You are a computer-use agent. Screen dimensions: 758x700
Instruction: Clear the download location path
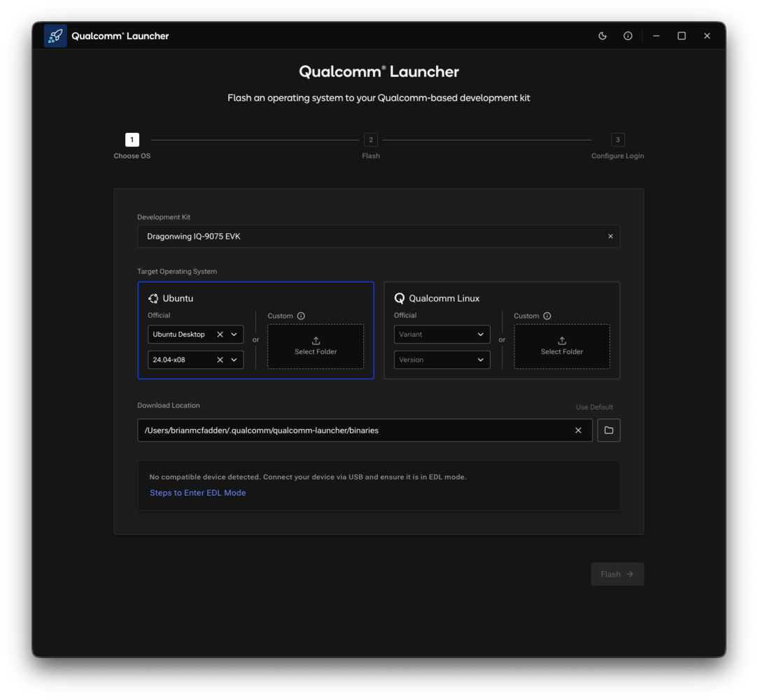click(578, 430)
